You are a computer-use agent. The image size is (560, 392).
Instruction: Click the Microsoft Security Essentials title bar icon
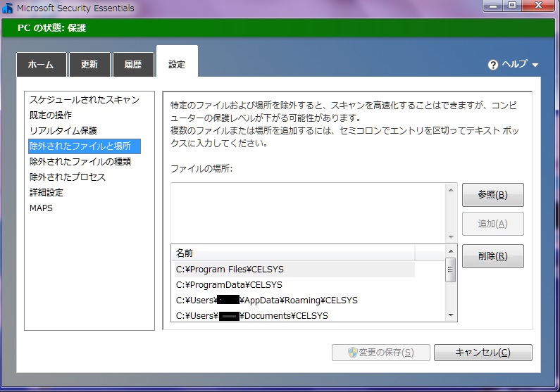pyautogui.click(x=8, y=7)
